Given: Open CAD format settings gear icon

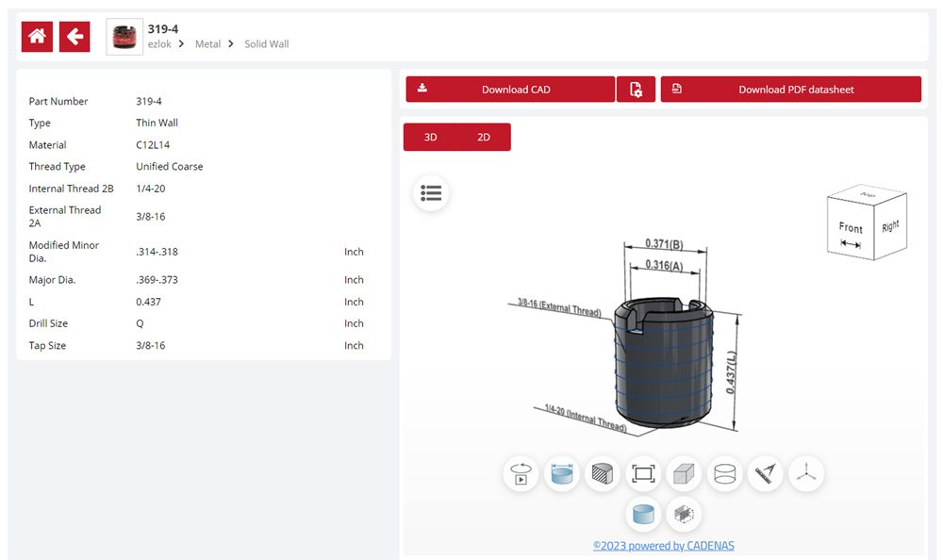Looking at the screenshot, I should pos(636,90).
